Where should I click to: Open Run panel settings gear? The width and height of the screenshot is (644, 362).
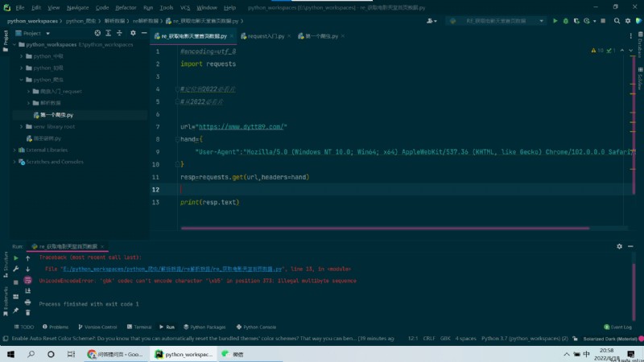619,246
